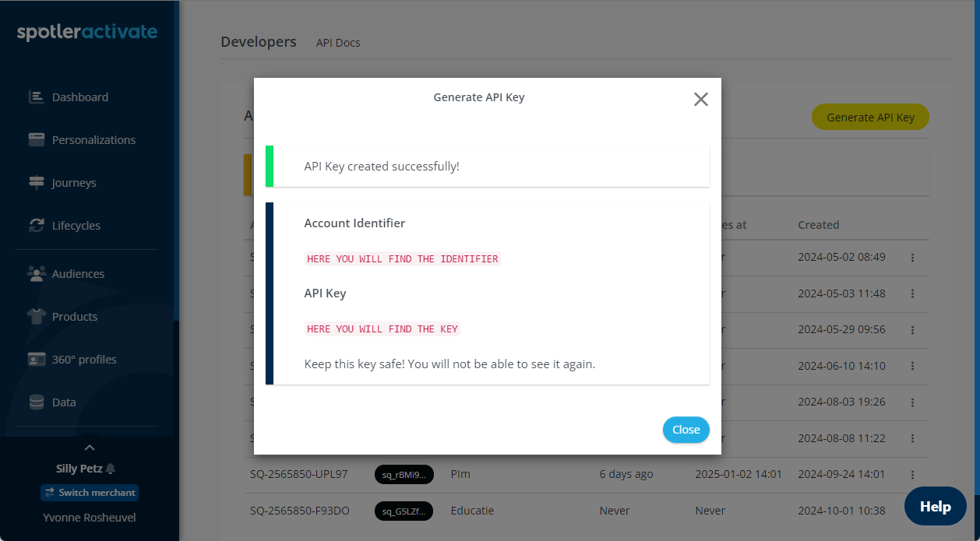
Task: Open options menu for 2024-06-10 14:10 row
Action: (x=912, y=367)
